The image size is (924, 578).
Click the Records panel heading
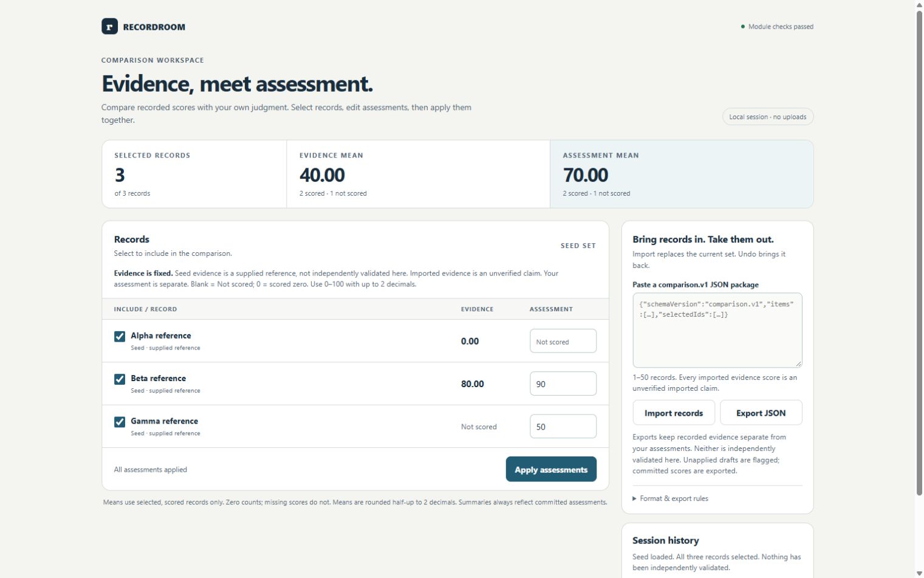(132, 239)
